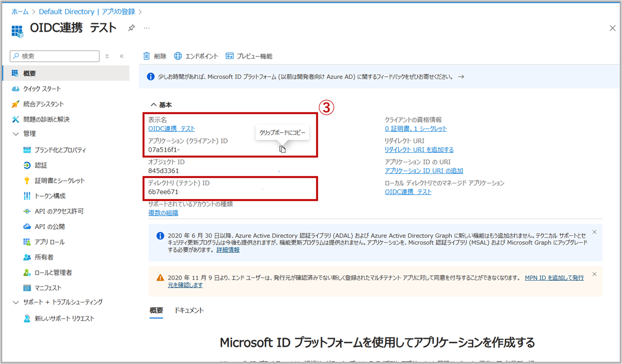Select the client ID value 07a516f1-
The image size is (622, 364).
[164, 150]
